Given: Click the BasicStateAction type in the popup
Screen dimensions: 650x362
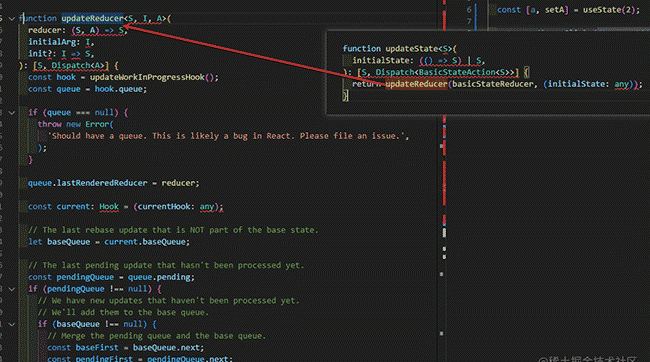Looking at the screenshot, I should (x=457, y=73).
